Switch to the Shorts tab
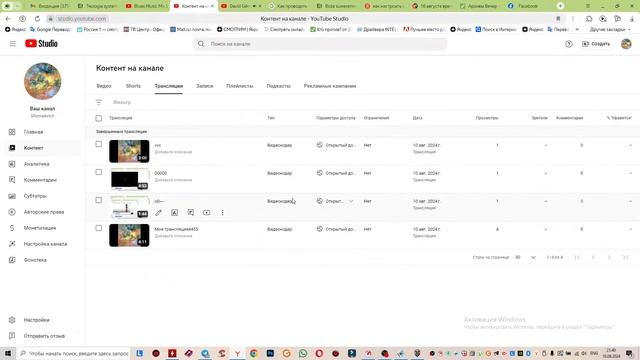Image resolution: width=640 pixels, height=360 pixels. point(133,86)
